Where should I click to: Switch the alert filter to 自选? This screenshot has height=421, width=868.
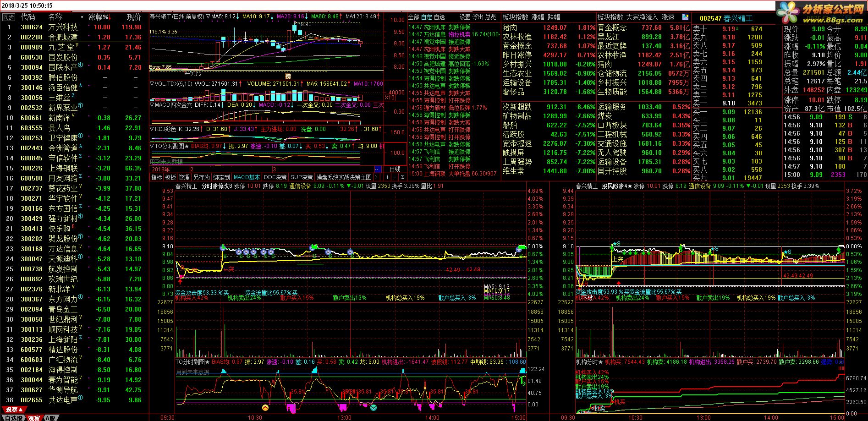439,17
